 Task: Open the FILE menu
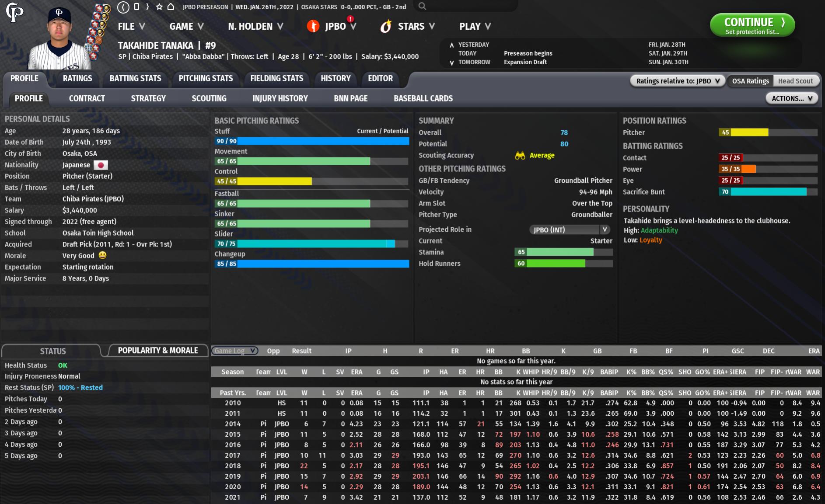(x=131, y=26)
